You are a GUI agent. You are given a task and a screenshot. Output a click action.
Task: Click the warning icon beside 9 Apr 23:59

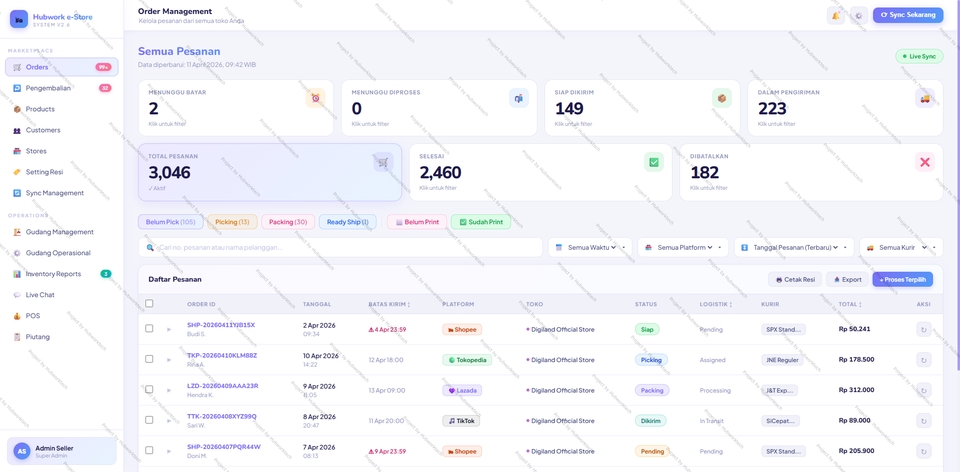[x=371, y=451]
